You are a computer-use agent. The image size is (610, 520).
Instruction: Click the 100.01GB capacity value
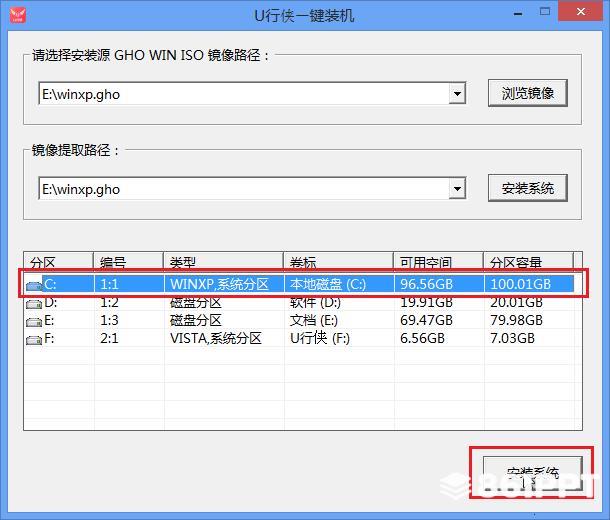(521, 284)
